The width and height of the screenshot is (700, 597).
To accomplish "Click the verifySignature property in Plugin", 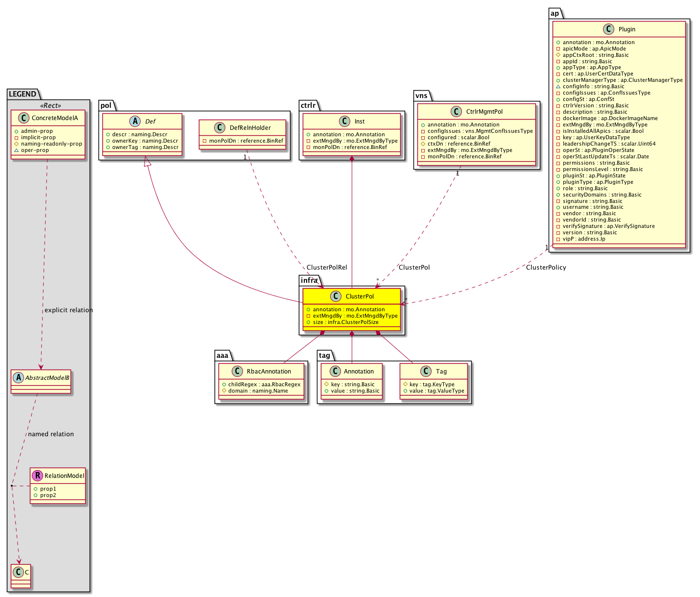I will click(608, 226).
